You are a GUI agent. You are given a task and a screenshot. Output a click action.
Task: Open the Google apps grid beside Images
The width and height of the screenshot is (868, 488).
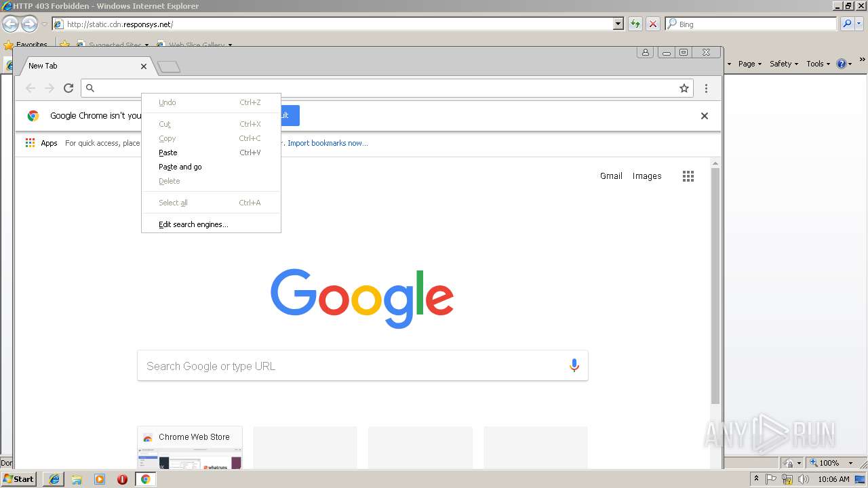(x=688, y=176)
